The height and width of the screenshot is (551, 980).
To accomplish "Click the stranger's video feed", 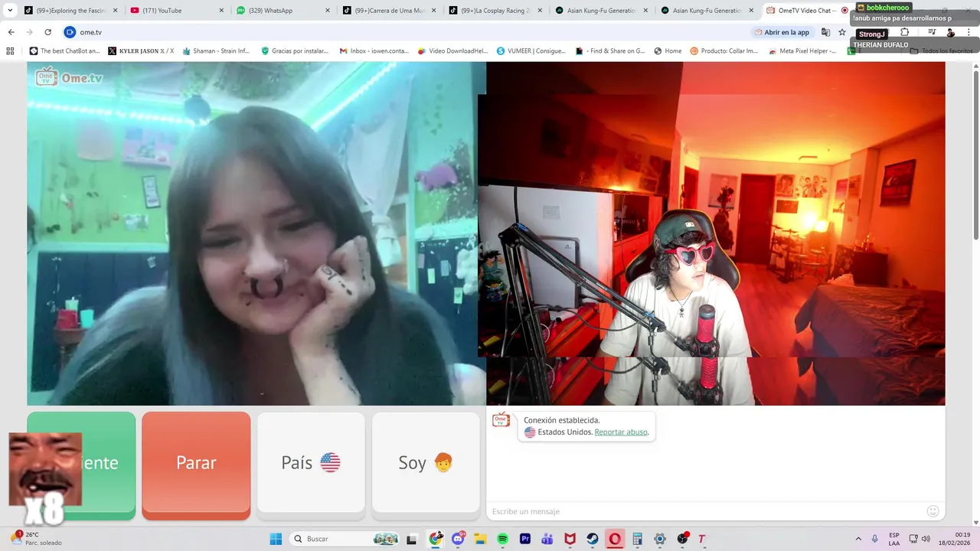I will [x=256, y=233].
